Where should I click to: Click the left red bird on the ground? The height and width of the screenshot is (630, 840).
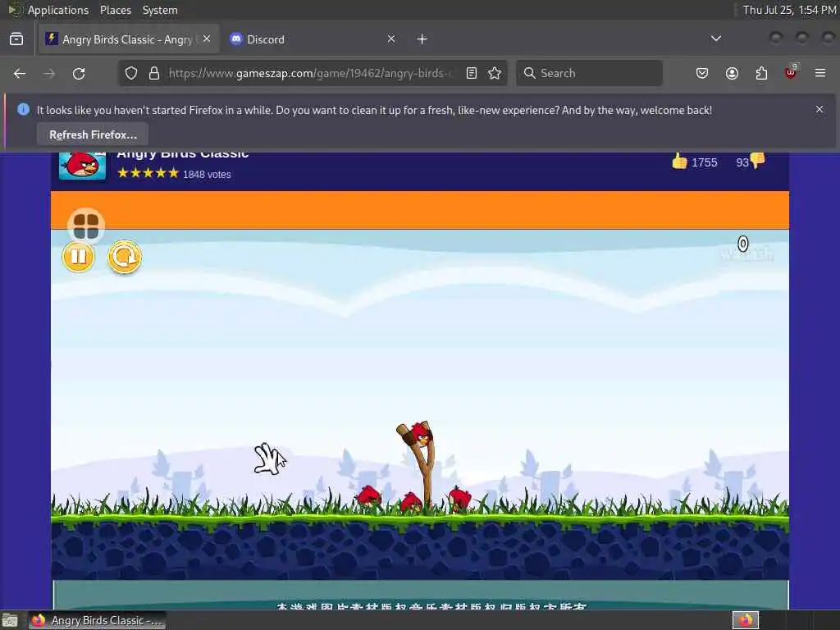368,496
